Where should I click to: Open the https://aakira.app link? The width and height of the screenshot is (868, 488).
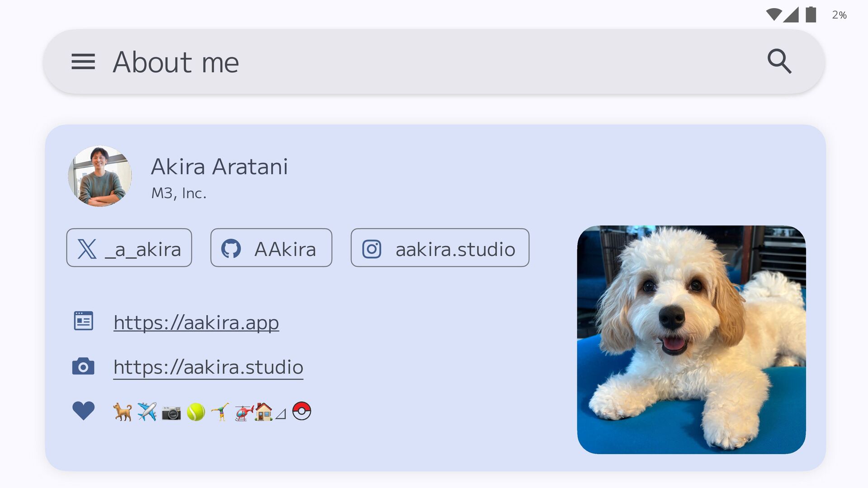point(196,323)
